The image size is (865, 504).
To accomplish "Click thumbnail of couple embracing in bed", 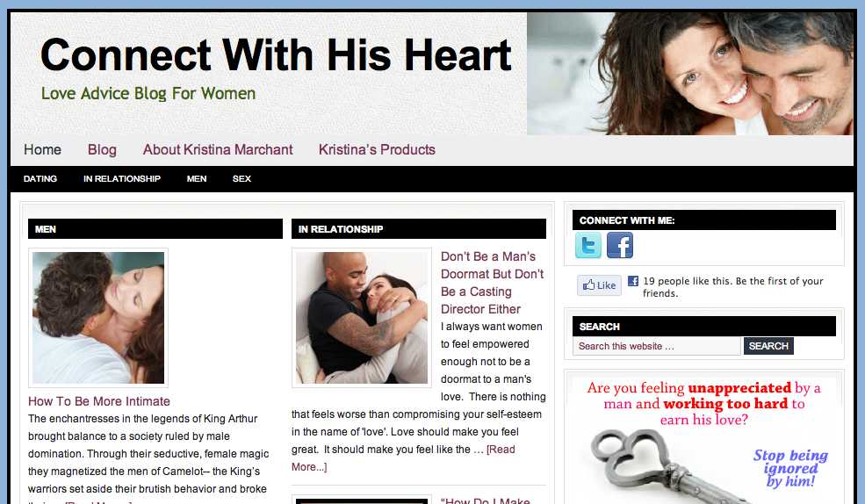I will pyautogui.click(x=98, y=318).
